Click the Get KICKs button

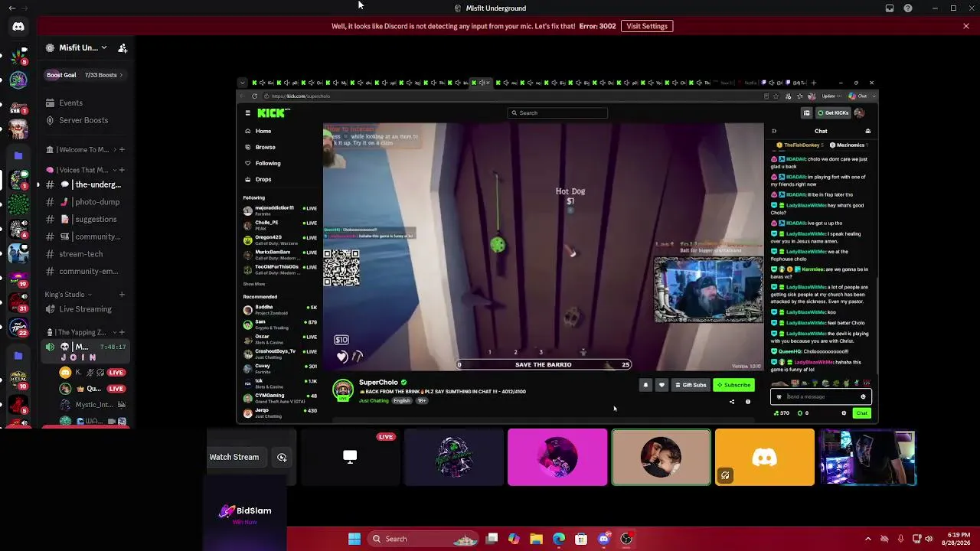pos(833,113)
